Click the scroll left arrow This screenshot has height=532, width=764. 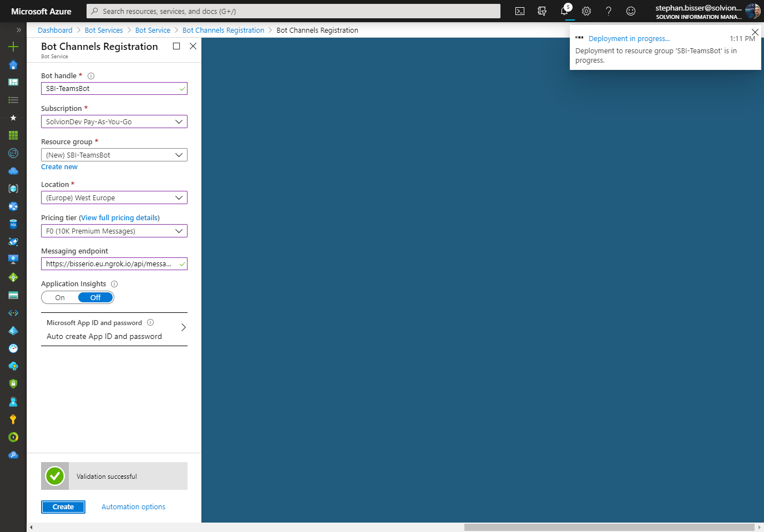coord(31,528)
